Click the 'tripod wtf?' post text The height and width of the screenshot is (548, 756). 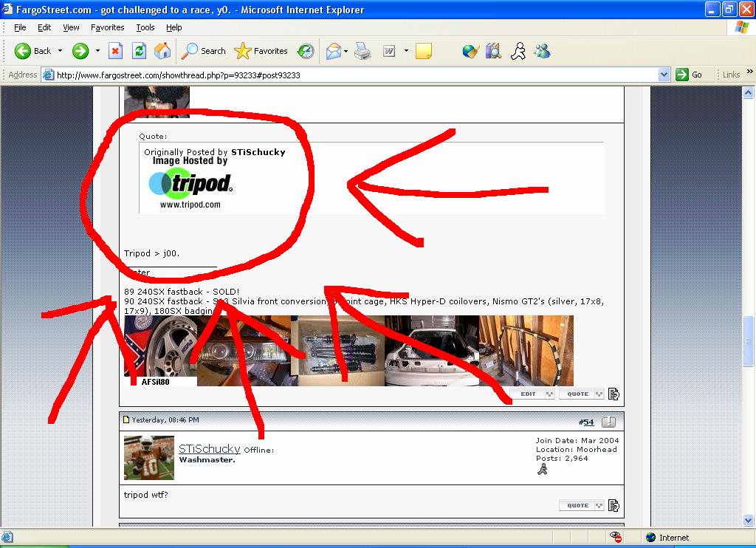point(146,495)
